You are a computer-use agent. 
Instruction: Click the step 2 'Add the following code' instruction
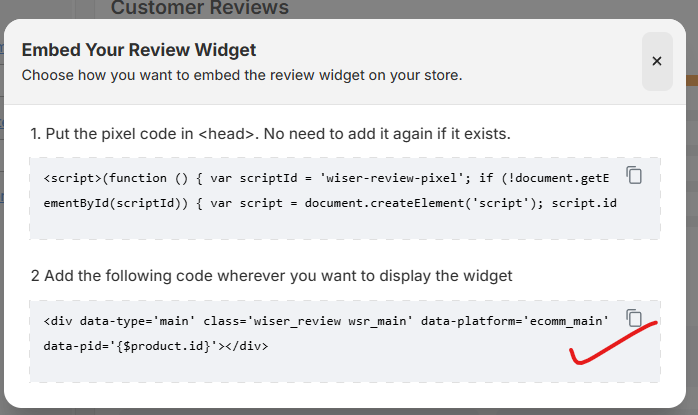pos(270,276)
